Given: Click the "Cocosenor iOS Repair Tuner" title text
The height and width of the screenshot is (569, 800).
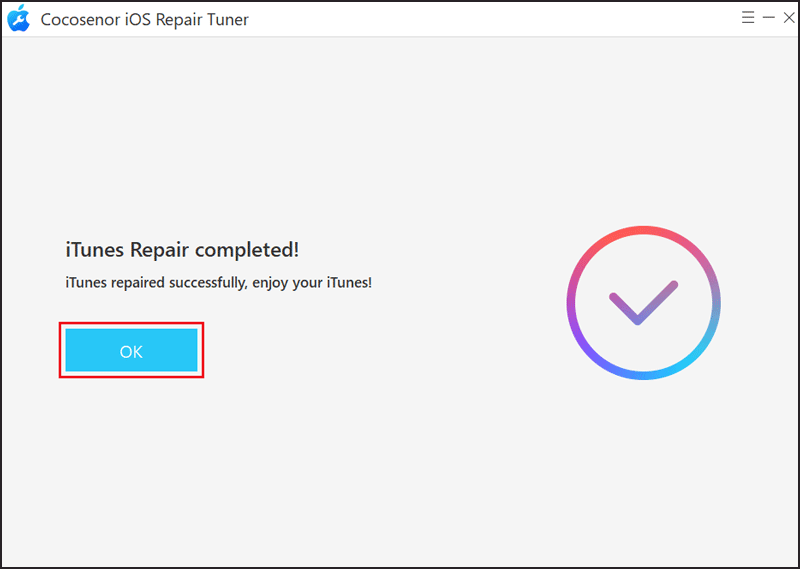Looking at the screenshot, I should point(144,19).
